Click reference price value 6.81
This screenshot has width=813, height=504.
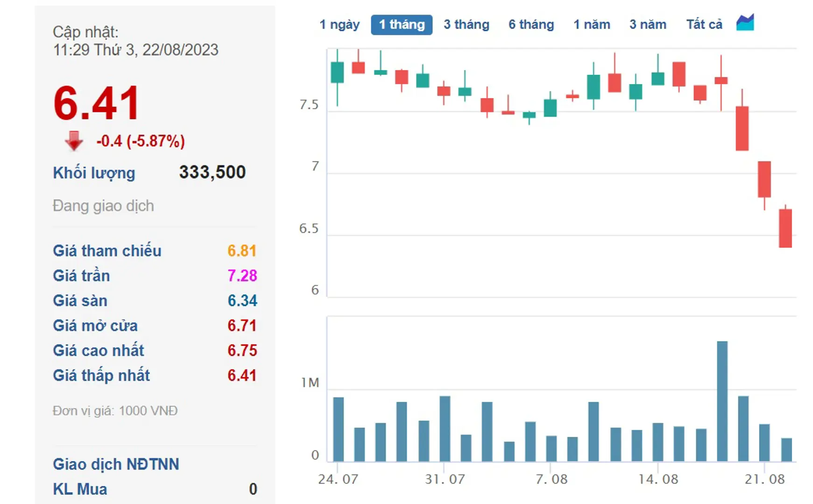[x=242, y=251]
